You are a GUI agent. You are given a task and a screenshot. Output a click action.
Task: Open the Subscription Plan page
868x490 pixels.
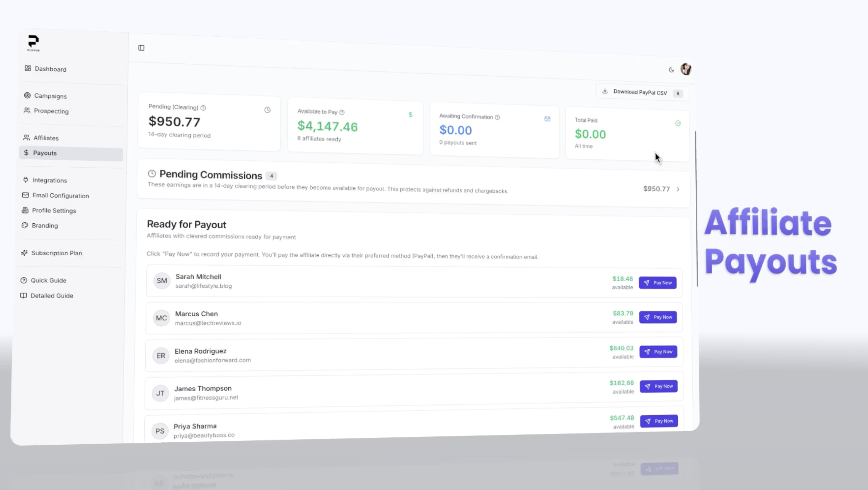pos(56,253)
